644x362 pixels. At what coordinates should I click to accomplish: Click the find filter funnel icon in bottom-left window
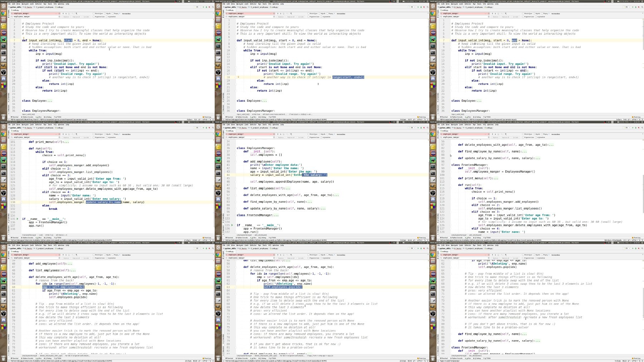coord(76,255)
